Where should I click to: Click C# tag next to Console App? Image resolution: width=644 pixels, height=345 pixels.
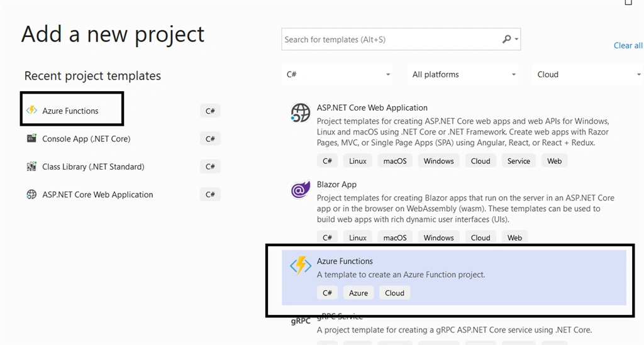210,139
